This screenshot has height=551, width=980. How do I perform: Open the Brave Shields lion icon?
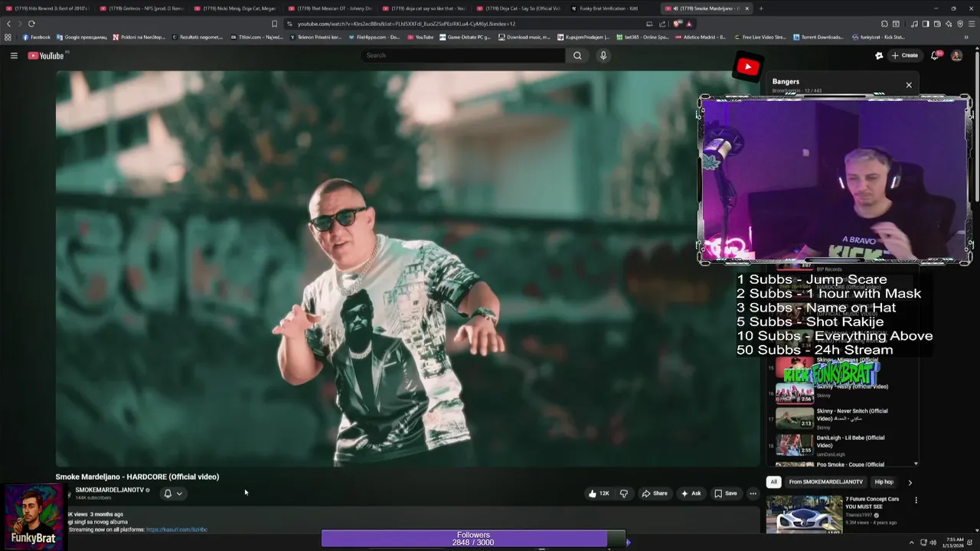(677, 24)
